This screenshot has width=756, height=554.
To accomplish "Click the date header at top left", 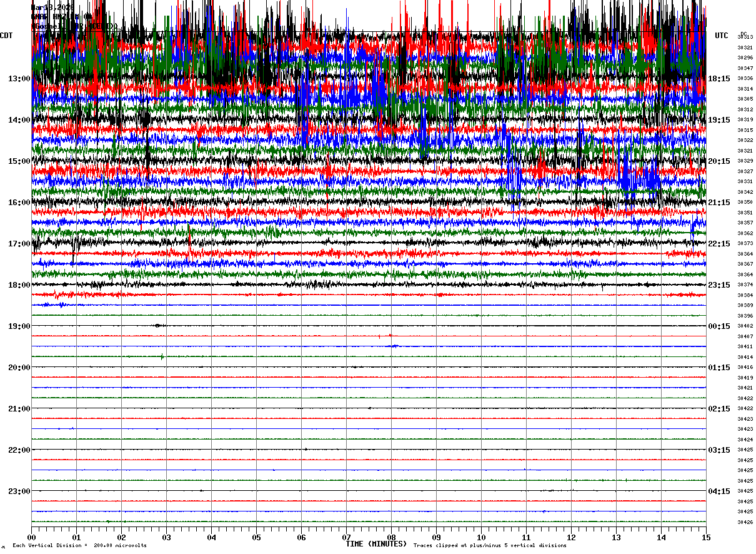I will (x=52, y=8).
